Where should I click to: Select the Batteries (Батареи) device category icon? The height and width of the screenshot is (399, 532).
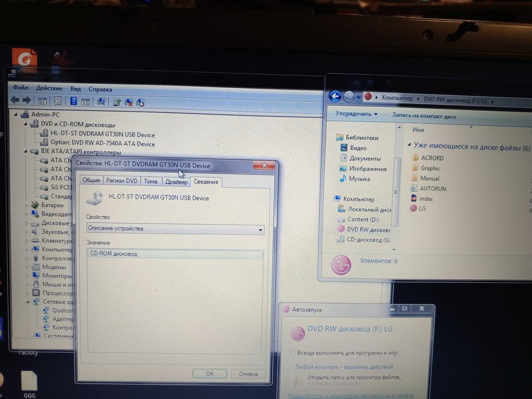[x=34, y=205]
